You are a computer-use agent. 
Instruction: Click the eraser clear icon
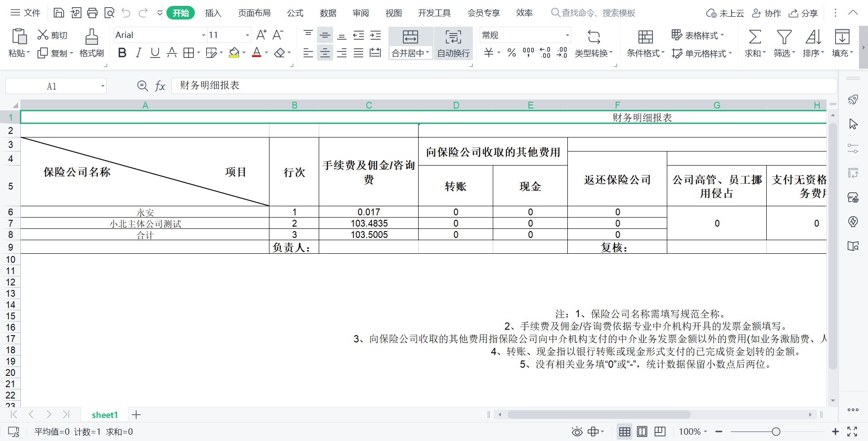pyautogui.click(x=279, y=53)
